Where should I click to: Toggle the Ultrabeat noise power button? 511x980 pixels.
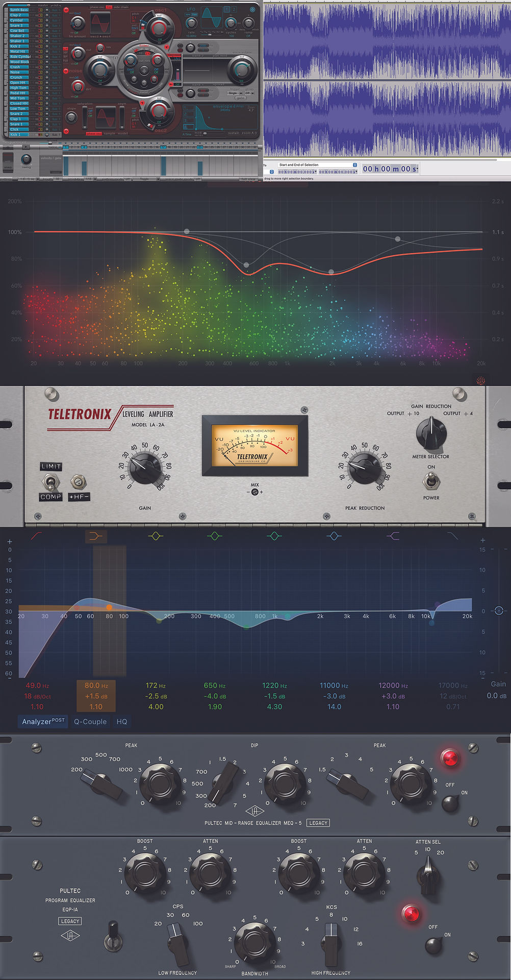click(x=66, y=71)
